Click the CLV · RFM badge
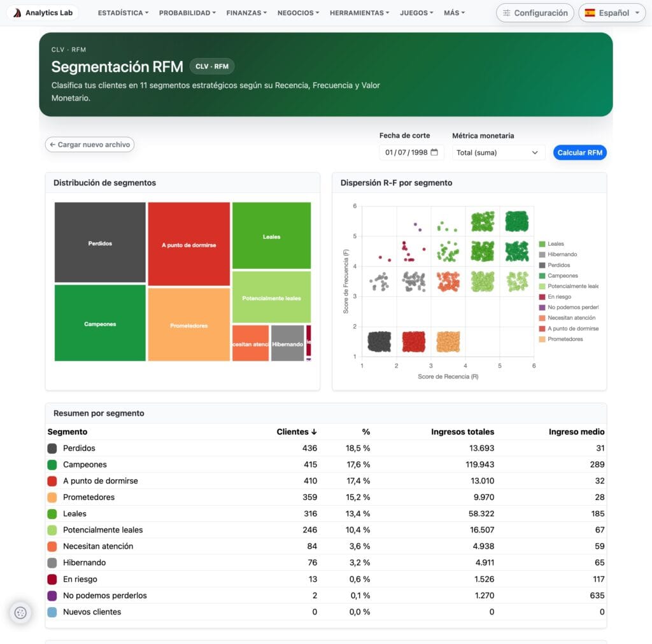This screenshot has height=644, width=652. [212, 66]
